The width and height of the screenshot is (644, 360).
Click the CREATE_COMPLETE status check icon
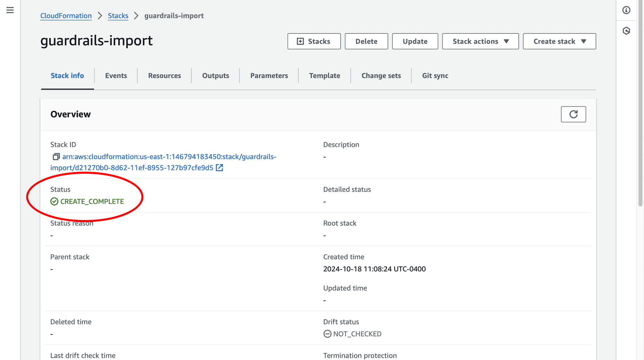pos(54,201)
